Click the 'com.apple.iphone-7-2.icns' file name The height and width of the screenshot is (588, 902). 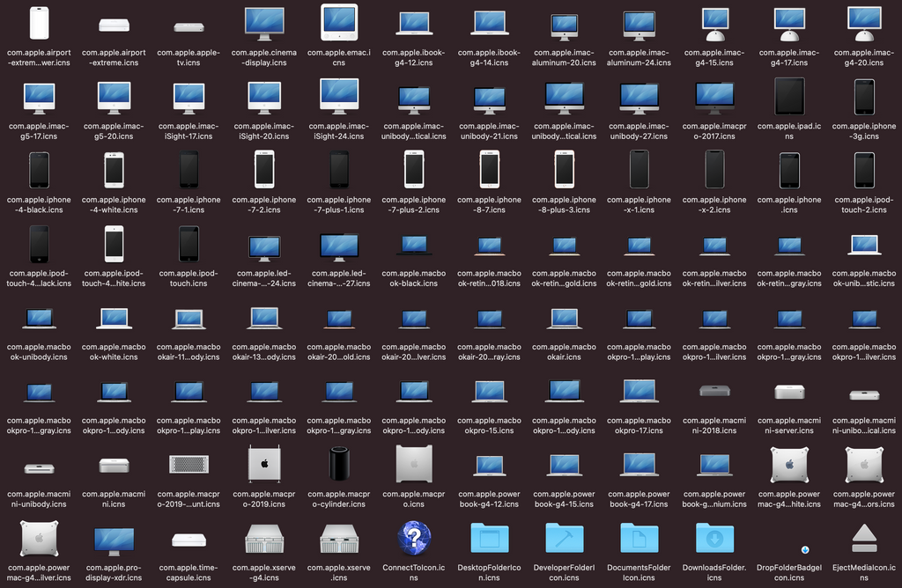(264, 204)
